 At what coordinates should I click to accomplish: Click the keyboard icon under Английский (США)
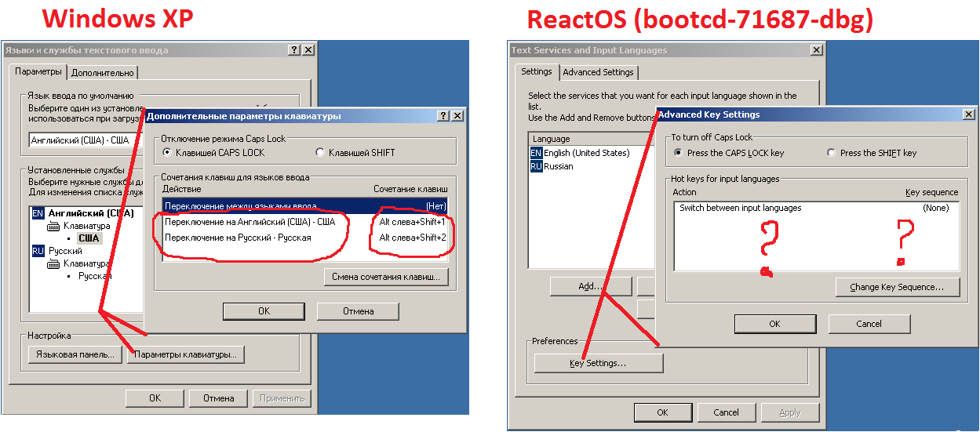coord(54,226)
